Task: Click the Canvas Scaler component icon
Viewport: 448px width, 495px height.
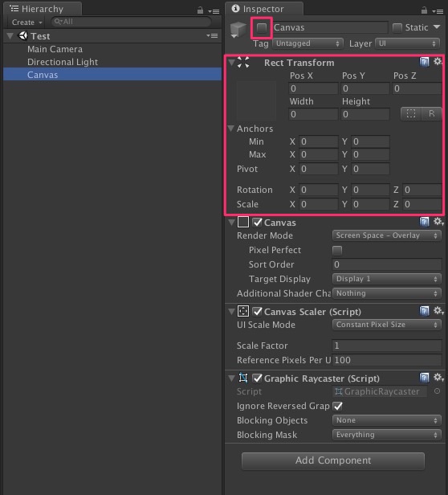Action: (x=243, y=311)
